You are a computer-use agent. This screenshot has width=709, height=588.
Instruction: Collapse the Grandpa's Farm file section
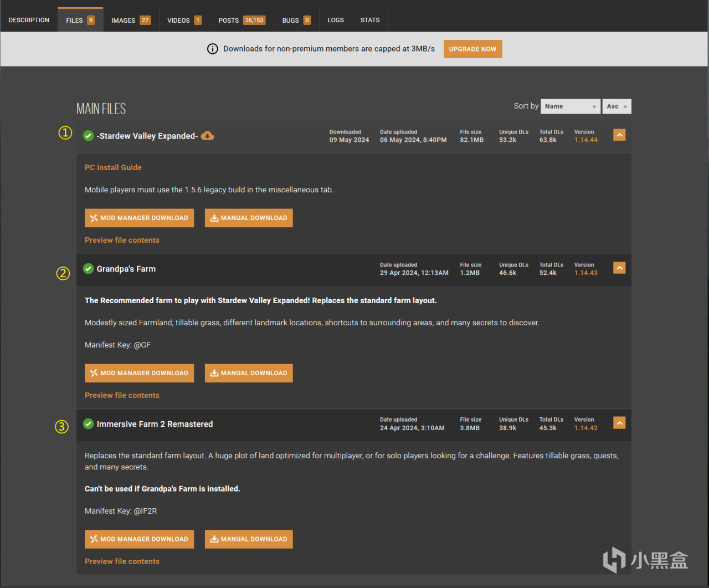click(x=619, y=268)
